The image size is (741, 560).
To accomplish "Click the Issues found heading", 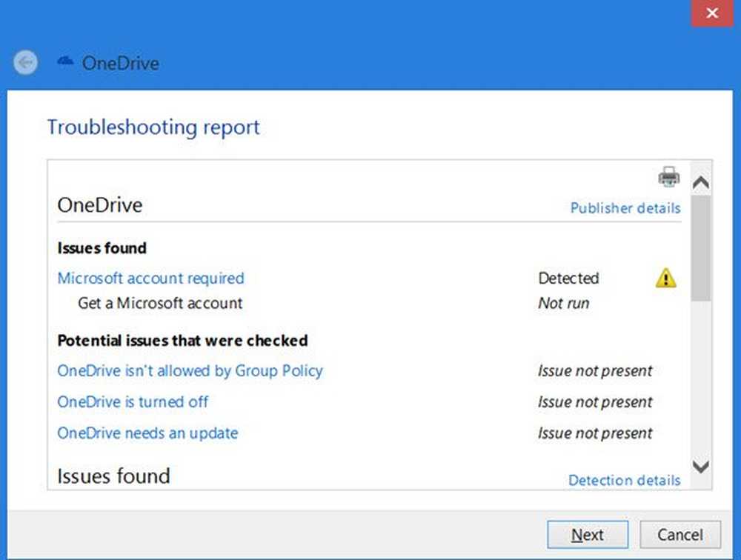I will [x=102, y=248].
